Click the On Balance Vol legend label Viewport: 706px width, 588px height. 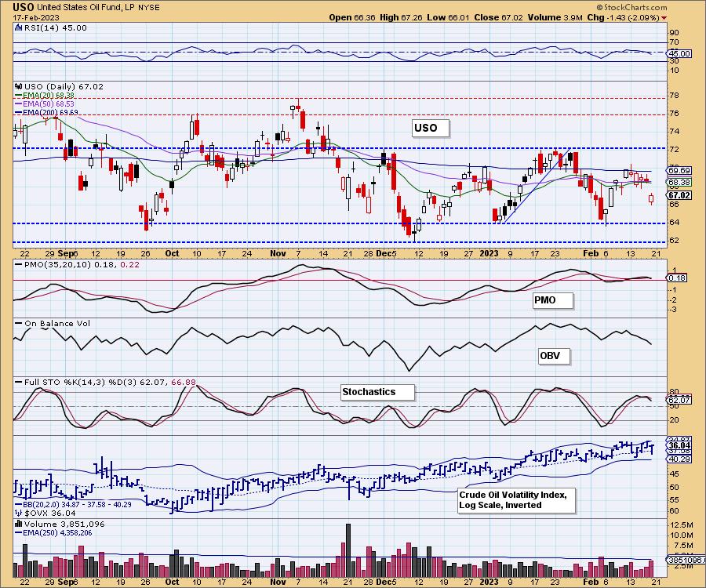[x=53, y=324]
